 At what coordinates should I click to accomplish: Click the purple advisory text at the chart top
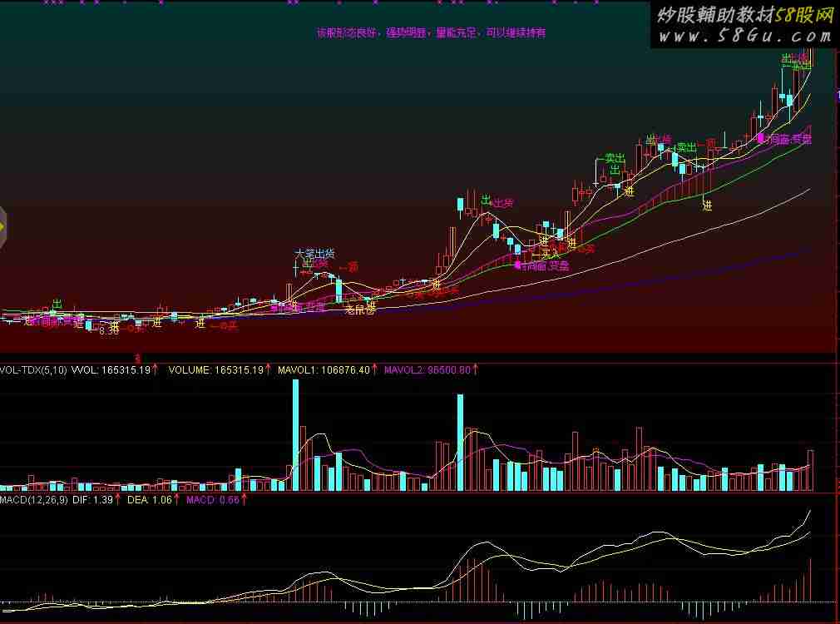coord(432,32)
